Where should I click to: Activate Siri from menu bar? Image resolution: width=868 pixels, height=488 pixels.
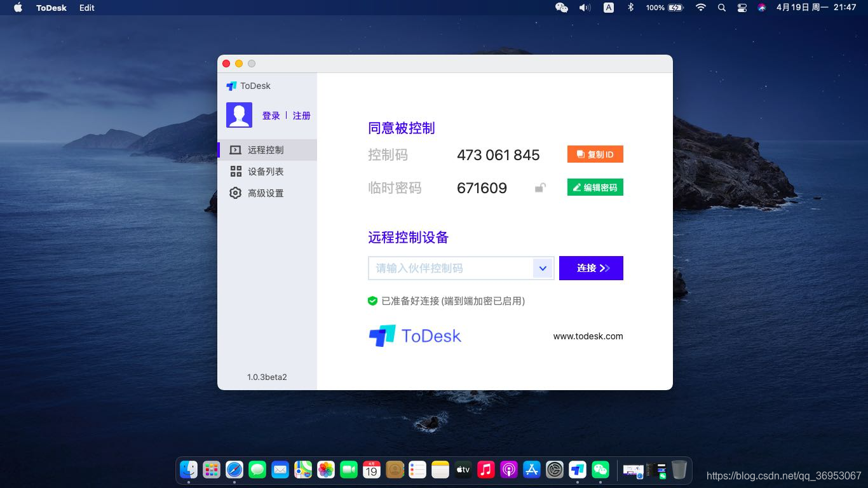(762, 8)
